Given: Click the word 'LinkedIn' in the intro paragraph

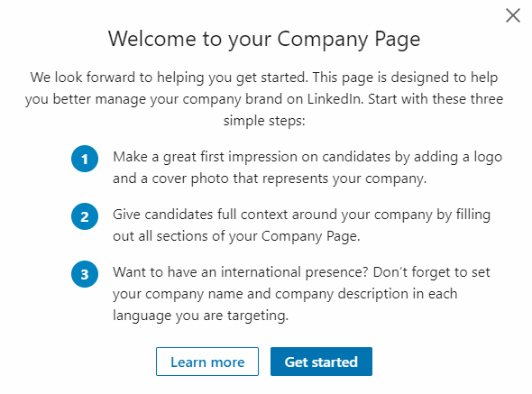Looking at the screenshot, I should coord(335,99).
